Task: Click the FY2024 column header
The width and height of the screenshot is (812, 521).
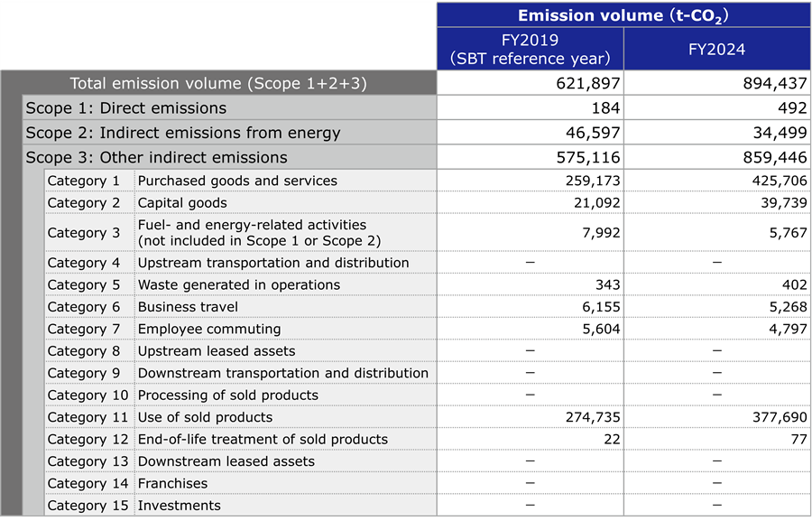Action: [x=717, y=49]
